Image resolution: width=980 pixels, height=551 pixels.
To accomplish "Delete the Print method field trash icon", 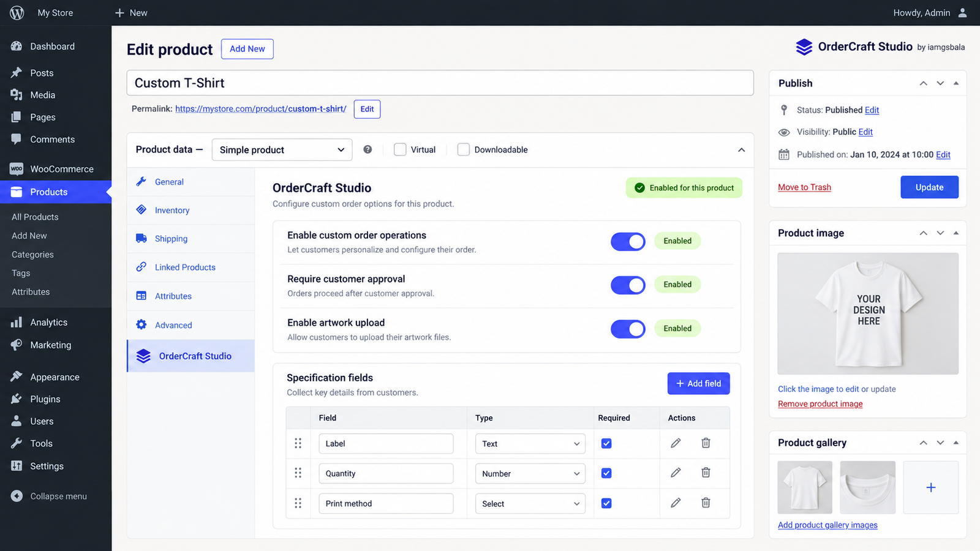I will [706, 503].
